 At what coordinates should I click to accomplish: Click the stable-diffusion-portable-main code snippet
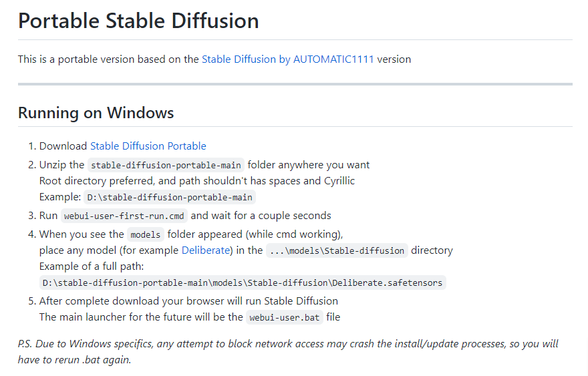tap(166, 165)
